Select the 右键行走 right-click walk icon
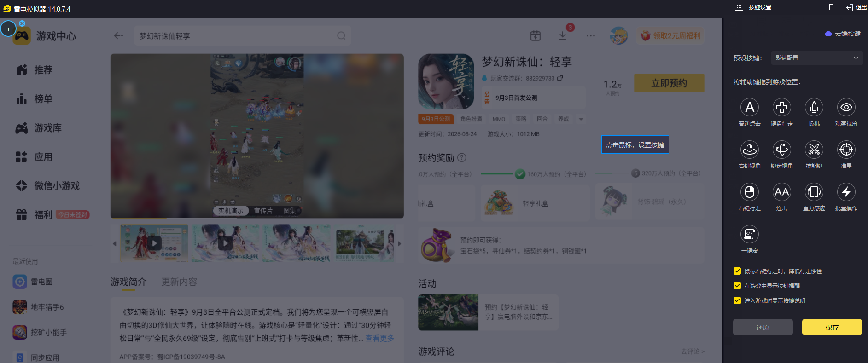 click(x=750, y=192)
